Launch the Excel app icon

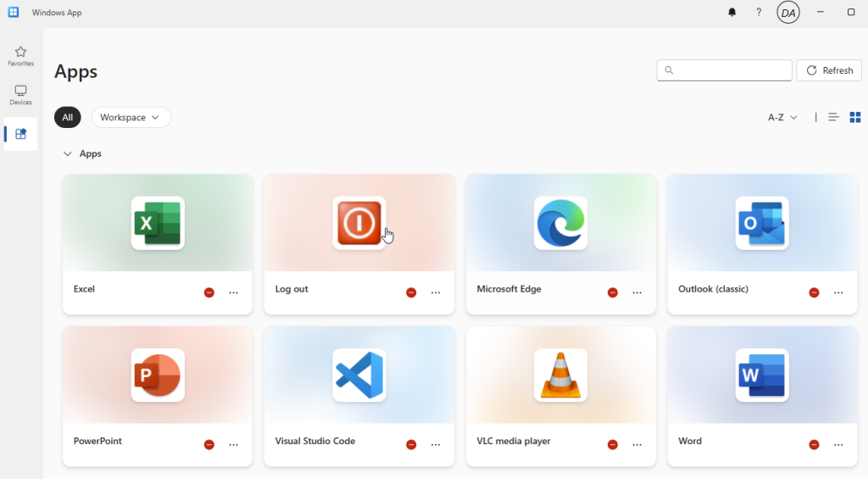[x=158, y=223]
